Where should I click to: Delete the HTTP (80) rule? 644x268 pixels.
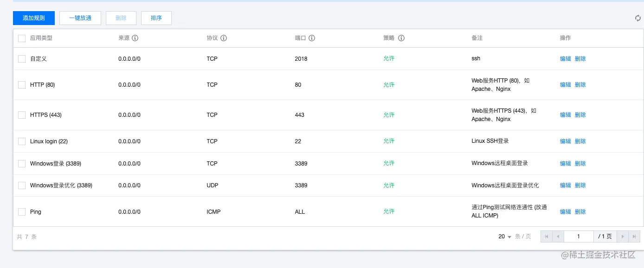580,85
